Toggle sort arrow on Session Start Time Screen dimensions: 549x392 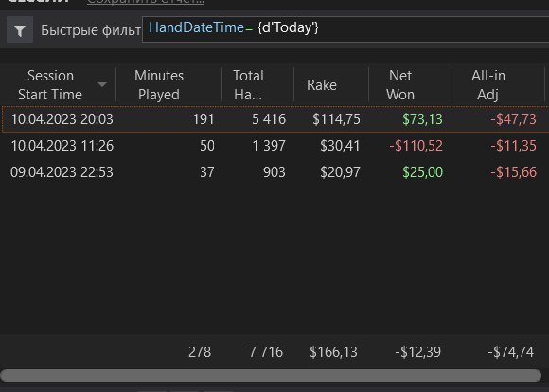click(102, 85)
